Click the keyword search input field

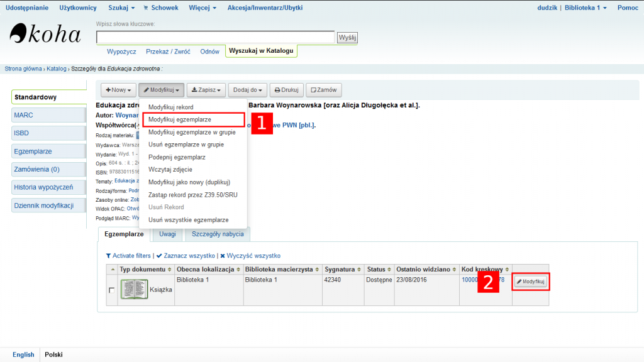pyautogui.click(x=215, y=37)
